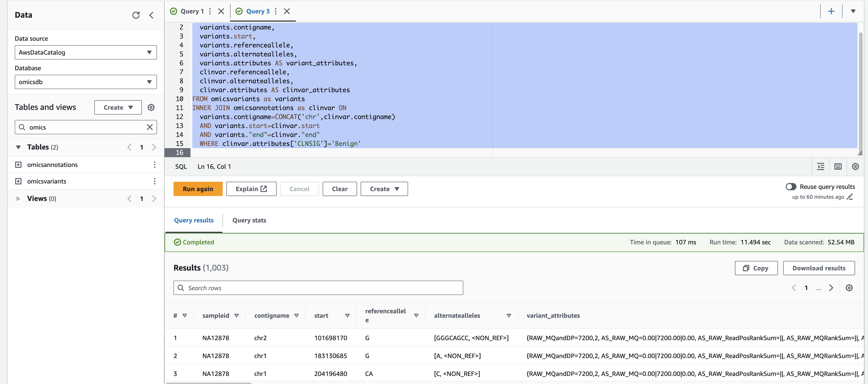Screen dimensions: 868x384
Task: Select the Query 3 tab
Action: coord(258,11)
